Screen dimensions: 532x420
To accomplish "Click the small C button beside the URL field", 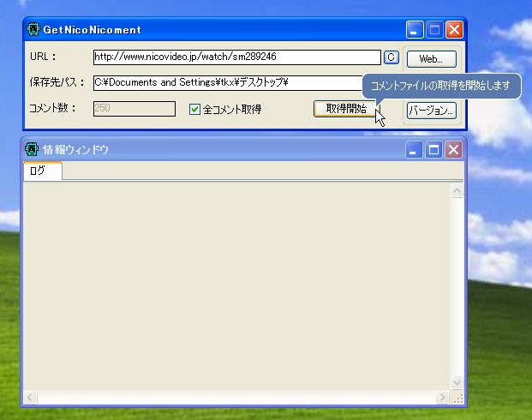I will coord(392,57).
